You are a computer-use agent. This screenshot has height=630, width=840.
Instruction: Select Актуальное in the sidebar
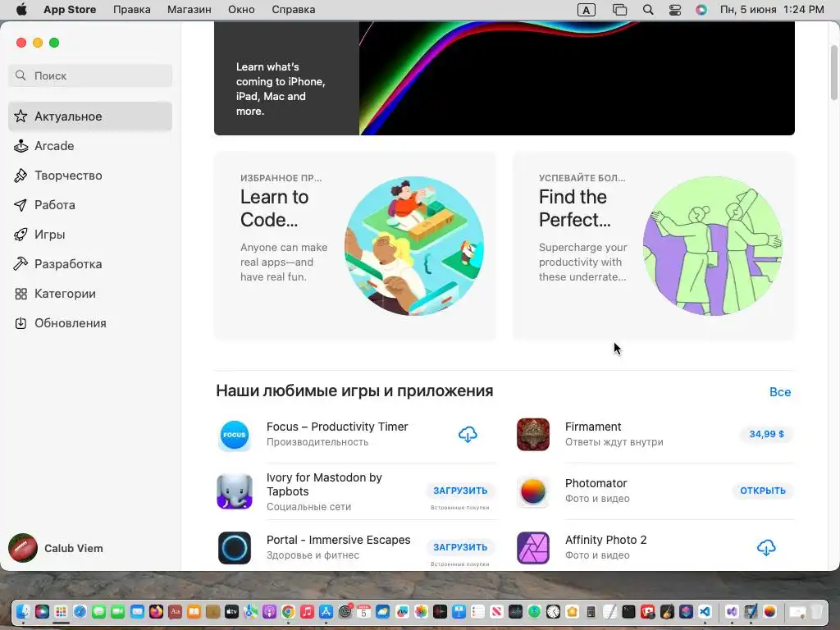(90, 116)
